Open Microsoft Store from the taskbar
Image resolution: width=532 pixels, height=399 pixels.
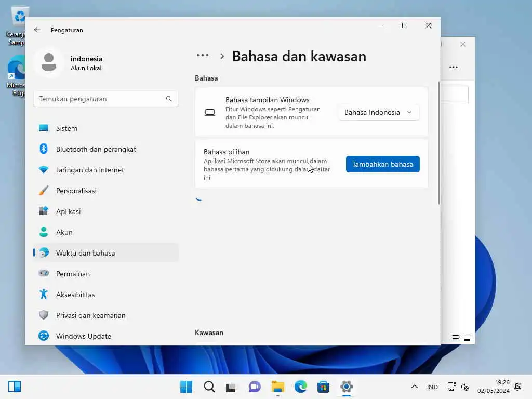(323, 387)
